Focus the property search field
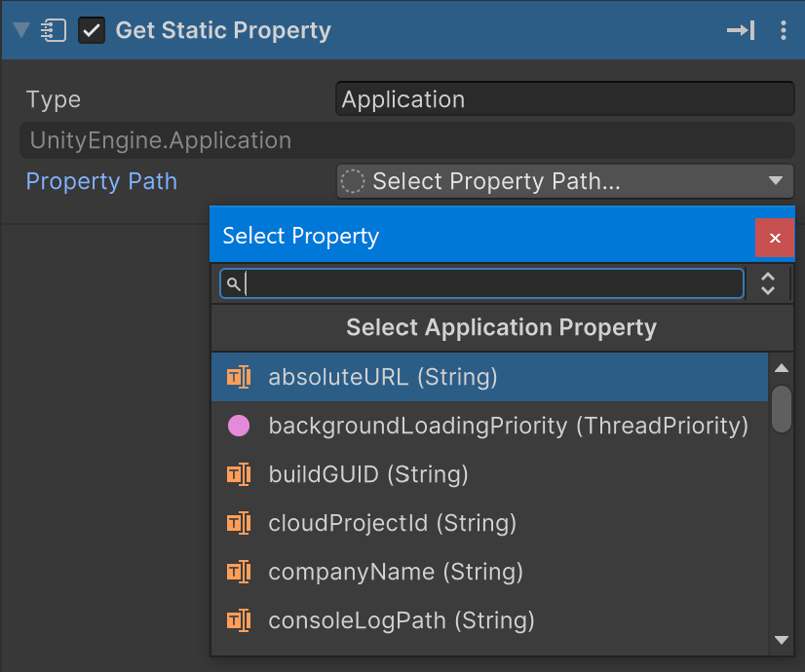 coord(481,283)
